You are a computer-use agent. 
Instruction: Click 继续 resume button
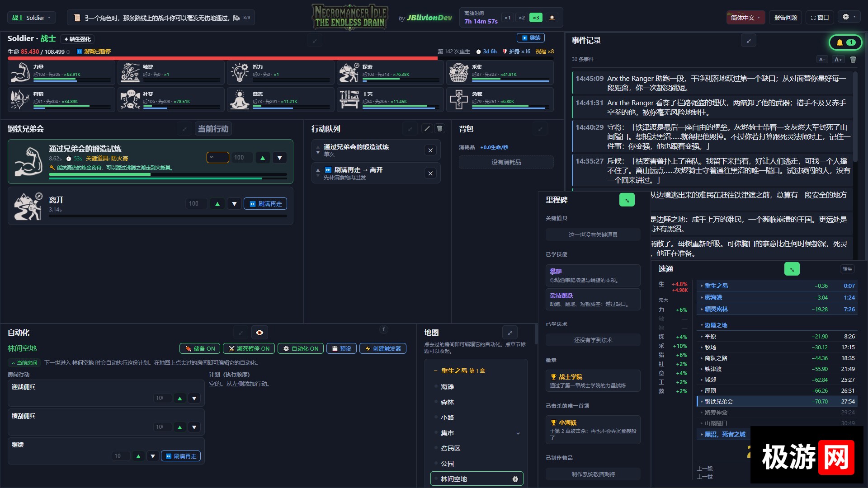[531, 38]
